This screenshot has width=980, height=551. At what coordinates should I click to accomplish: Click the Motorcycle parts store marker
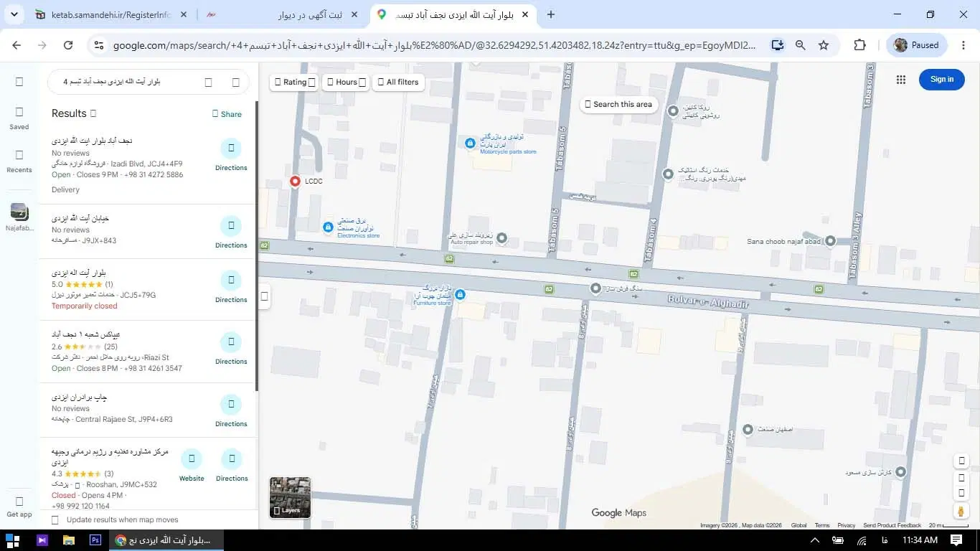click(x=470, y=143)
